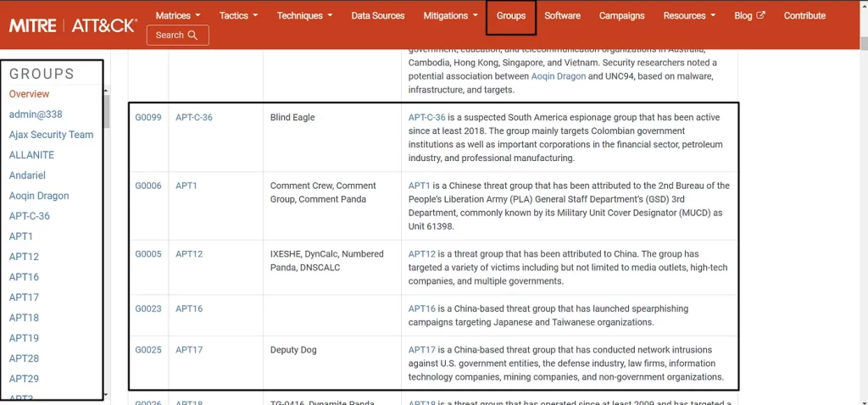Open APT-C-36 name in table
Screen dimensions: 868x405
[x=194, y=117]
